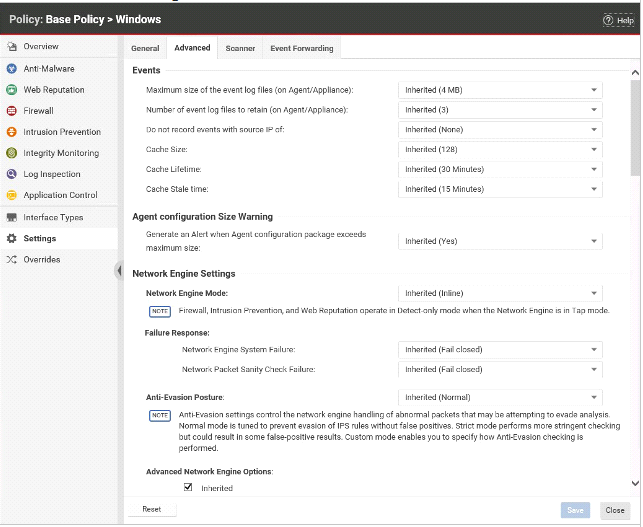The width and height of the screenshot is (643, 527).
Task: Switch to the Event Forwarding tab
Action: pyautogui.click(x=302, y=48)
